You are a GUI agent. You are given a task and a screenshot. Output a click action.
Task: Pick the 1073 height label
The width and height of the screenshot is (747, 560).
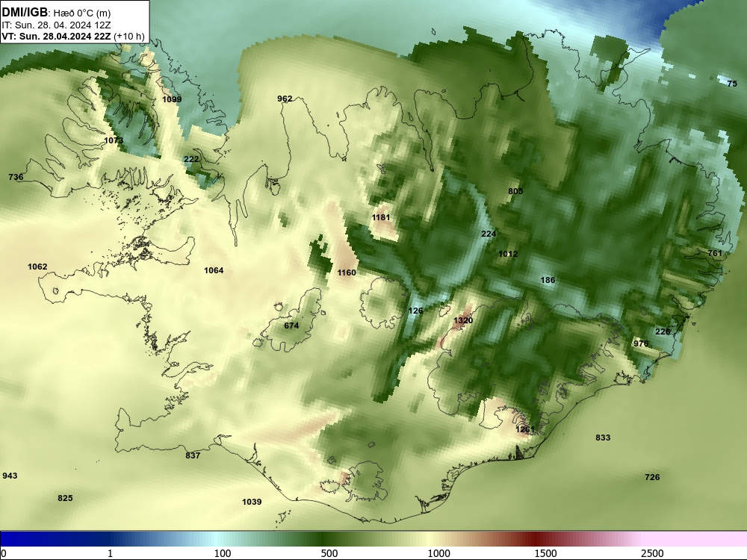tap(114, 140)
